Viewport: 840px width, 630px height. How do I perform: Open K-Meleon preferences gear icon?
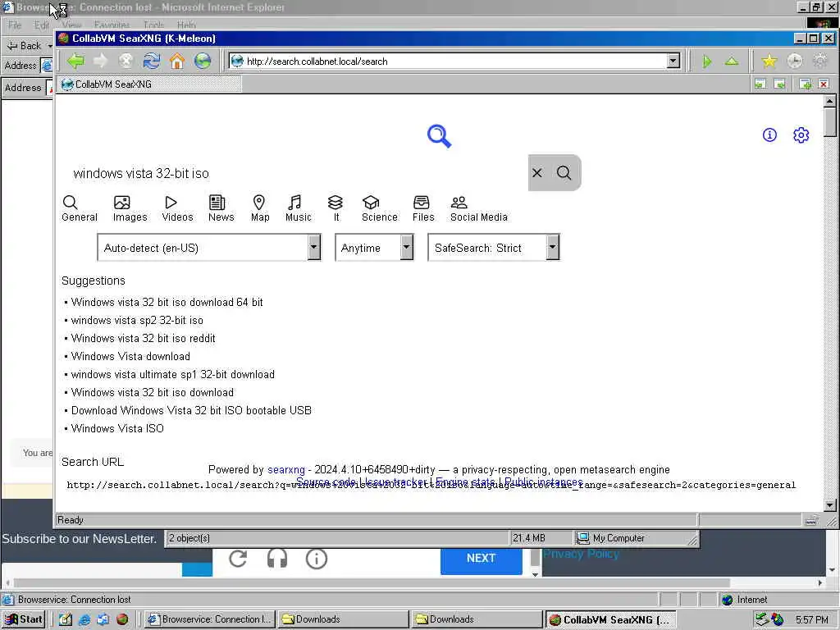820,61
